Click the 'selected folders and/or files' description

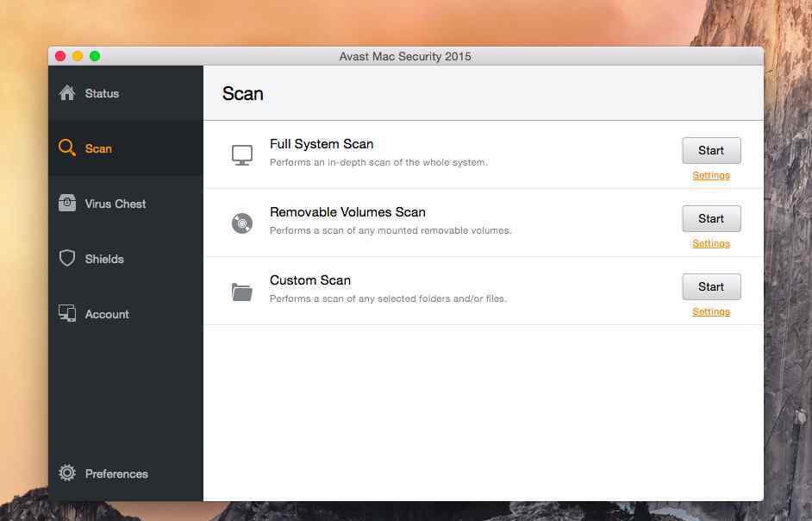[x=388, y=298]
